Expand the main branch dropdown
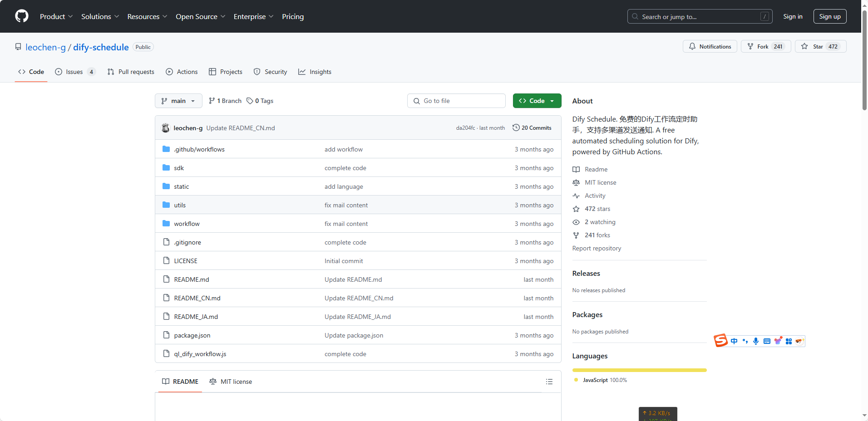Screen dimensions: 868x421 point(178,101)
